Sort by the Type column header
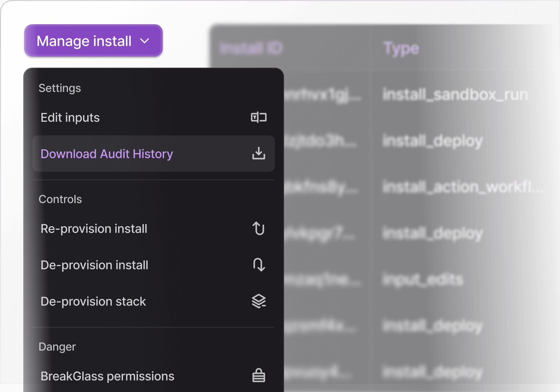The height and width of the screenshot is (392, 560). (x=401, y=48)
